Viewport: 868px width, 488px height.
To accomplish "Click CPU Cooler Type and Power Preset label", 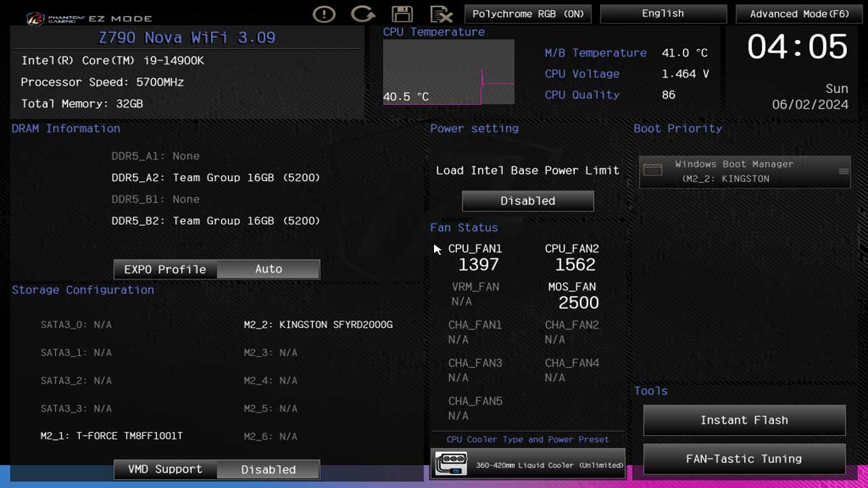I will [528, 439].
